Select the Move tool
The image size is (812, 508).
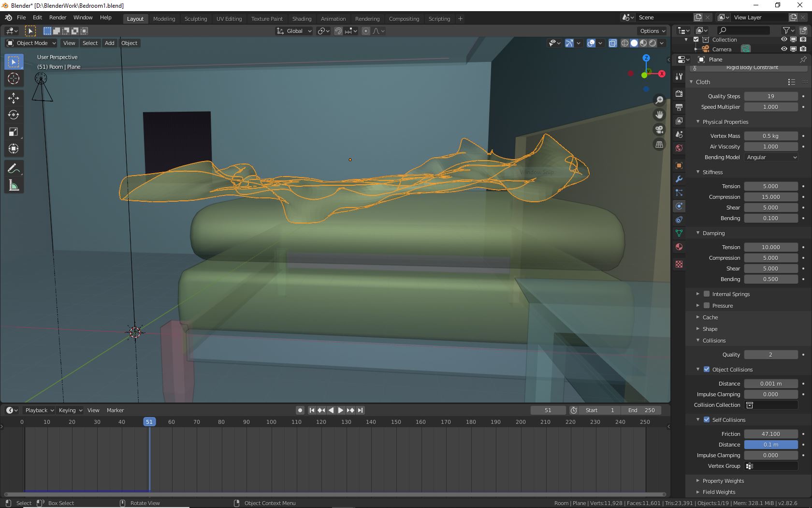(14, 98)
